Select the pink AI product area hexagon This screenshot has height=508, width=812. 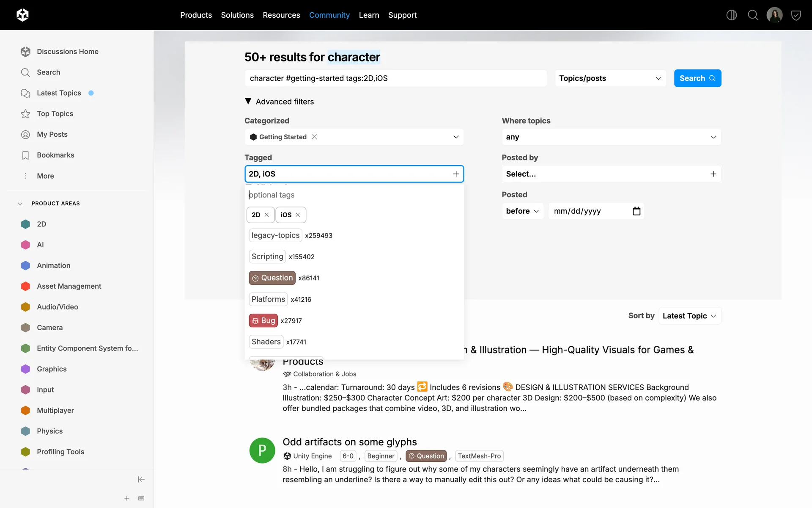[25, 245]
